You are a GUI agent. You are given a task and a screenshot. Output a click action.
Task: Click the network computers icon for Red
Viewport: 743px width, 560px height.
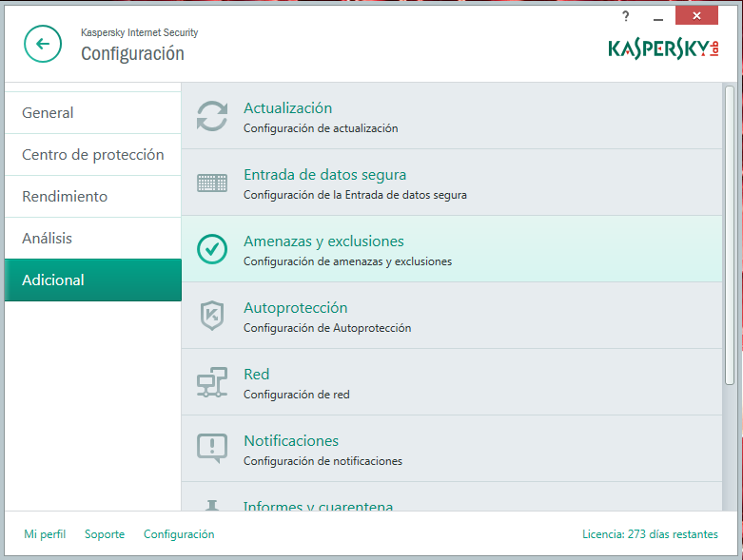point(212,382)
